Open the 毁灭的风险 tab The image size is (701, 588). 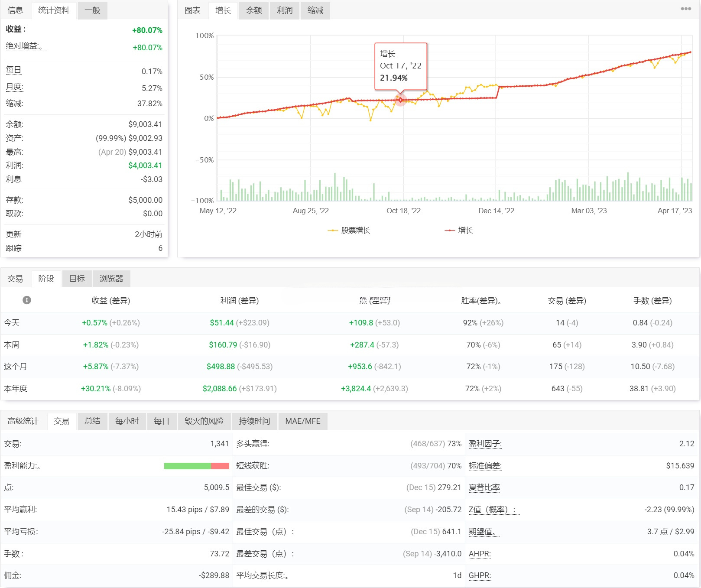click(x=204, y=421)
